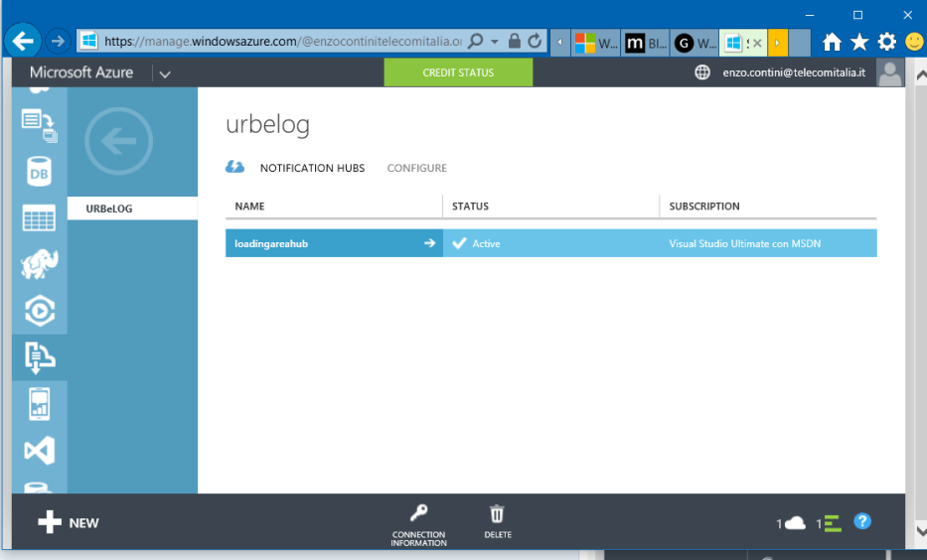Screen dimensions: 927x560
Task: Click the NEW button
Action: 68,522
